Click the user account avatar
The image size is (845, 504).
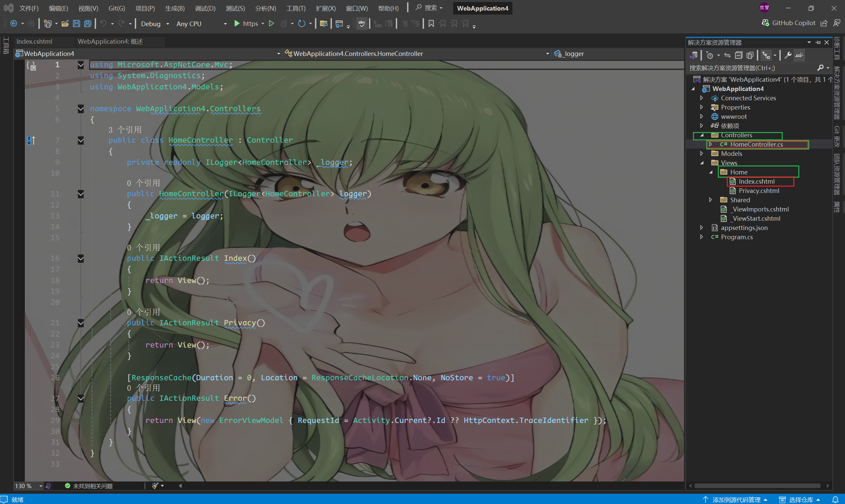point(765,8)
